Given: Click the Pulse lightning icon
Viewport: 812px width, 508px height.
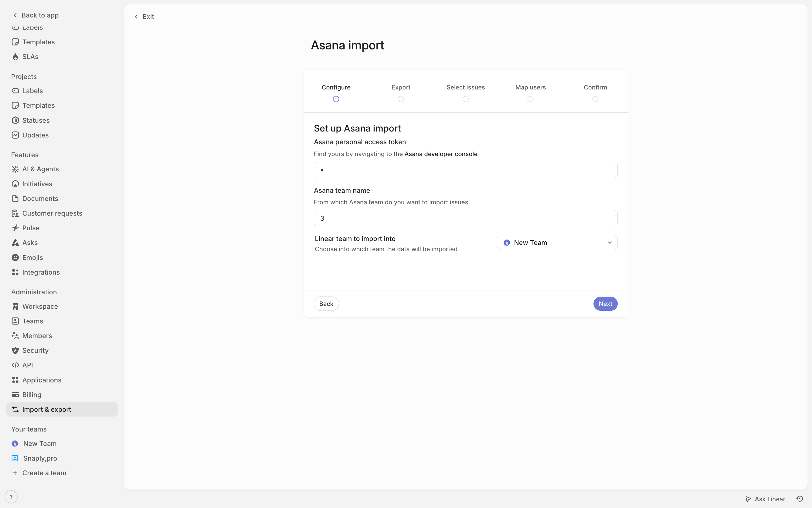Looking at the screenshot, I should [15, 228].
